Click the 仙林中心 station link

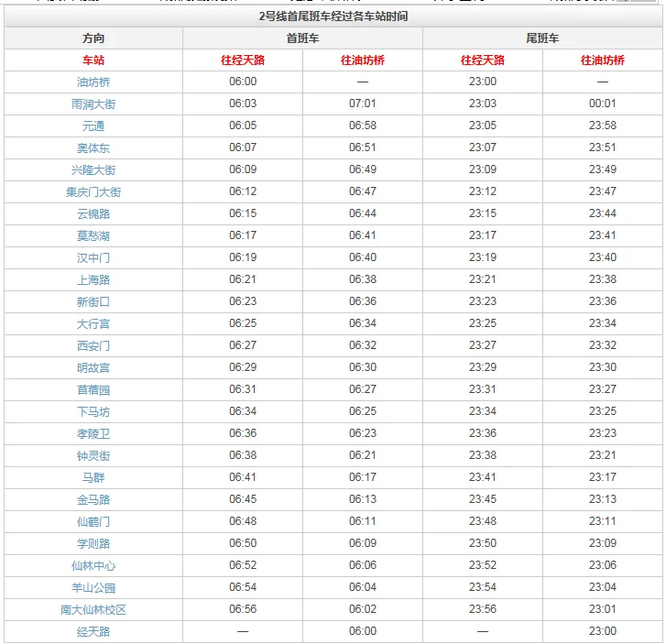(93, 565)
